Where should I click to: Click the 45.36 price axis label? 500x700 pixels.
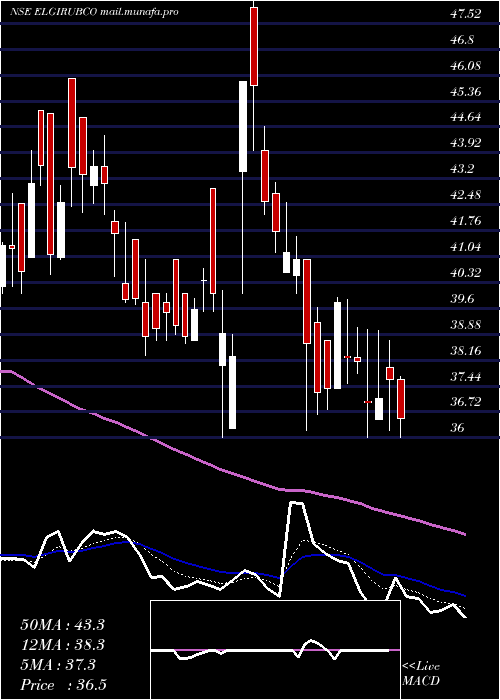point(466,92)
